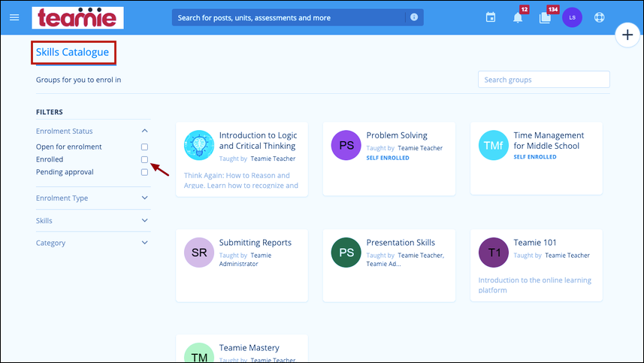Open Introduction to Logic and Critical Thinking

pyautogui.click(x=258, y=141)
